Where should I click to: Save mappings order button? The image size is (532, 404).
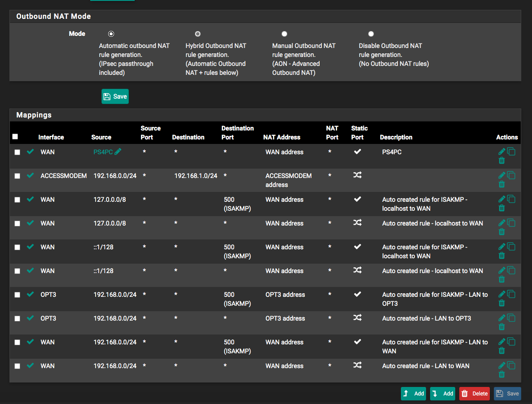coord(507,394)
